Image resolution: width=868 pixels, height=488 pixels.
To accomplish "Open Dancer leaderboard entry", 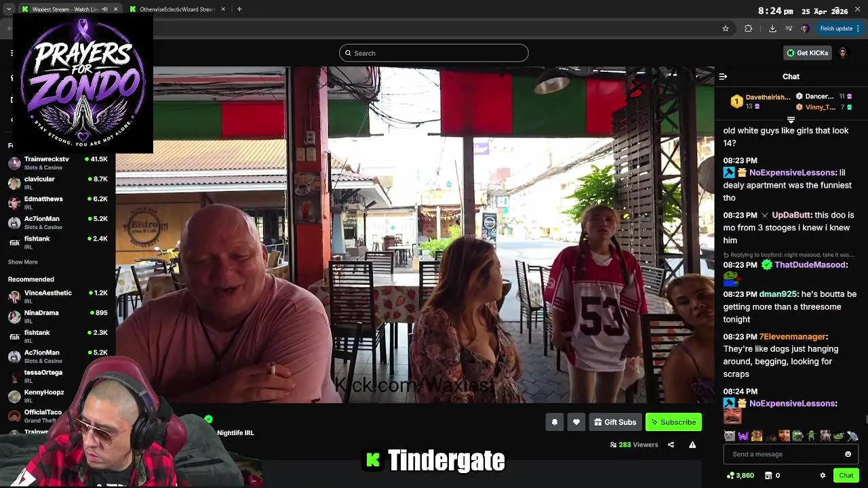I will (823, 97).
